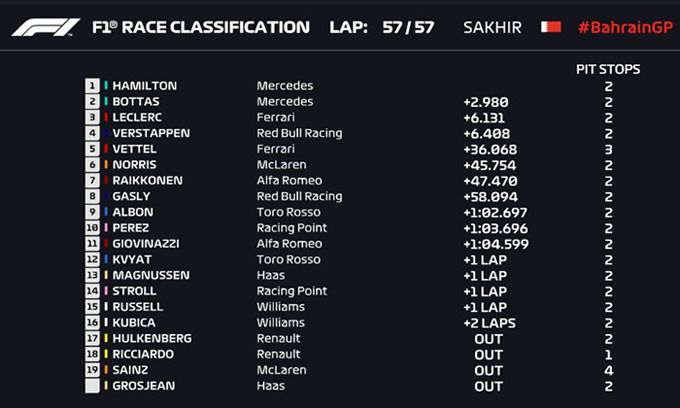Viewport: 680px width, 408px height.
Task: Click the teal team color bar next to BOTTAS
Action: click(x=106, y=101)
